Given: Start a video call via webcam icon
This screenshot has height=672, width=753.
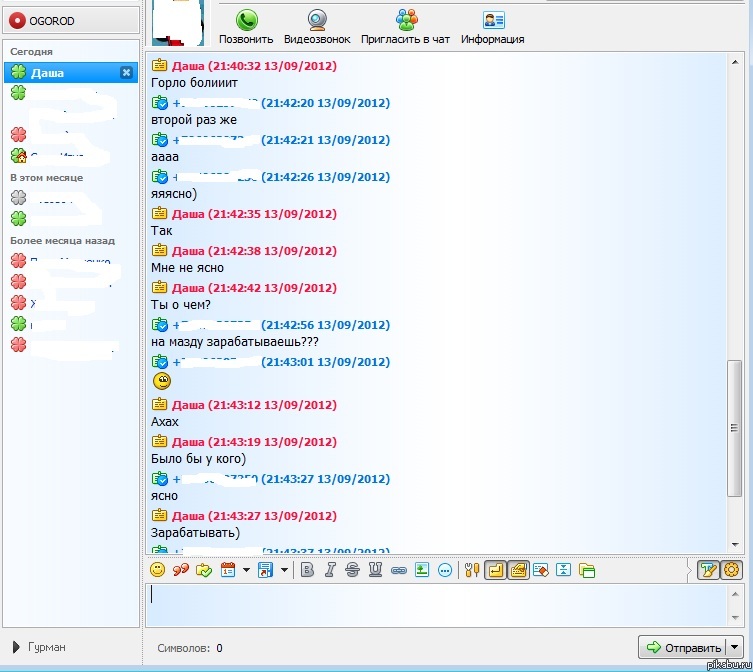Looking at the screenshot, I should 317,20.
